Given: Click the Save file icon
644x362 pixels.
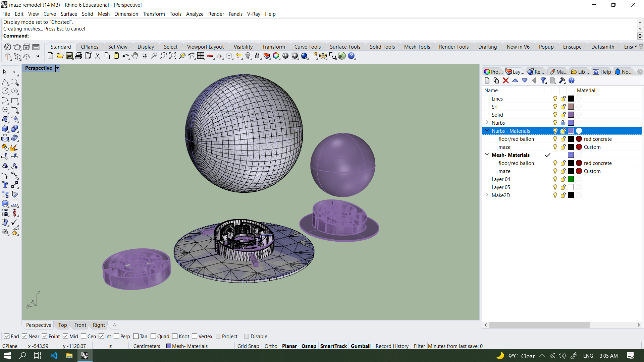Looking at the screenshot, I should 69,56.
